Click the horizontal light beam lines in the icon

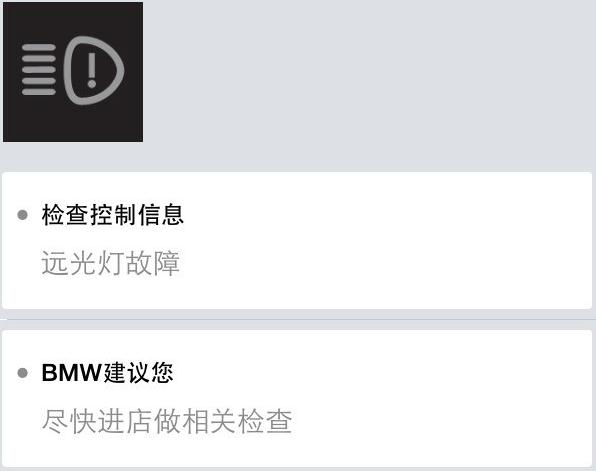click(x=39, y=70)
